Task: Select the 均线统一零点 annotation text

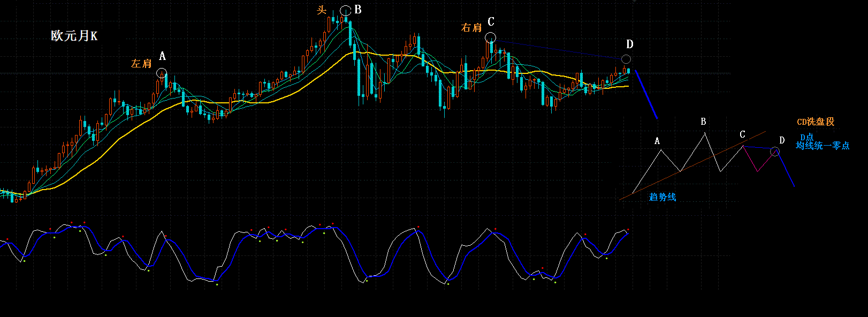Action: [x=823, y=146]
